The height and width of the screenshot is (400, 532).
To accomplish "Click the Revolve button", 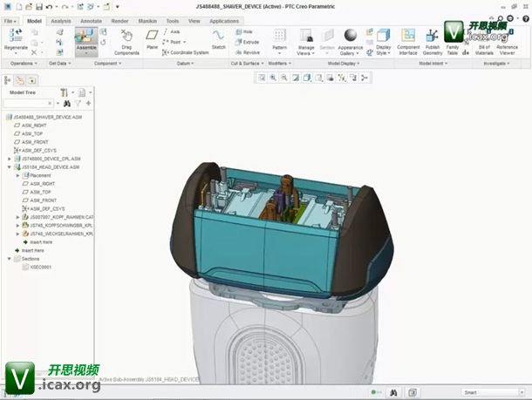I will 247,52.
